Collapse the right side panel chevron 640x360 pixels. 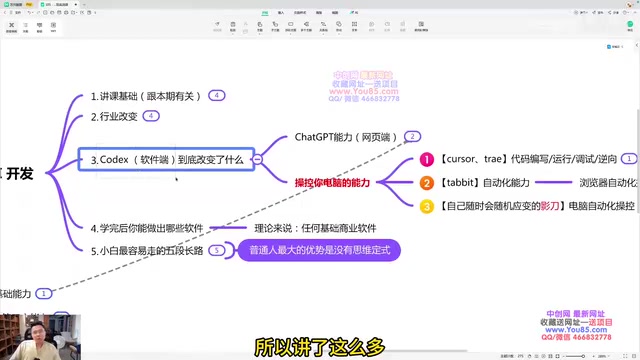637,45
